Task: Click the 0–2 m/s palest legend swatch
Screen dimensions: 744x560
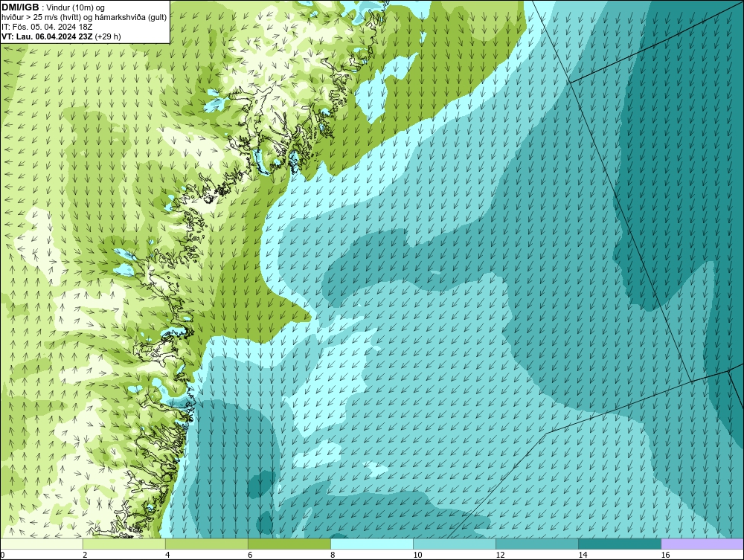Action: click(x=42, y=544)
